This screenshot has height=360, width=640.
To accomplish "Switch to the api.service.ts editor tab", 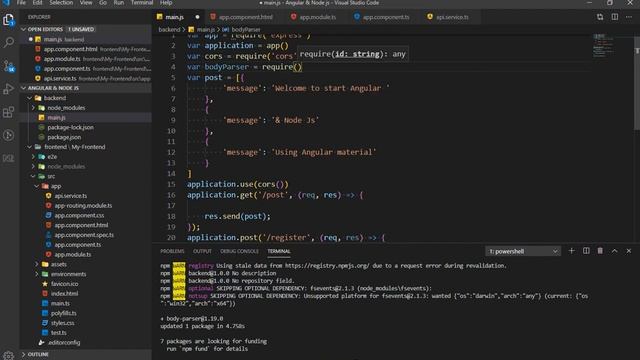I will [452, 17].
